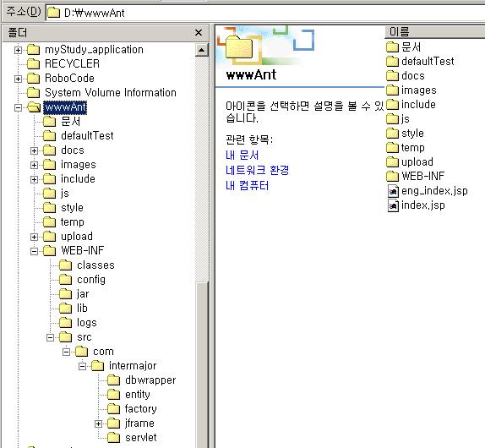Select include folder icon in file list
The image size is (485, 448).
393,105
